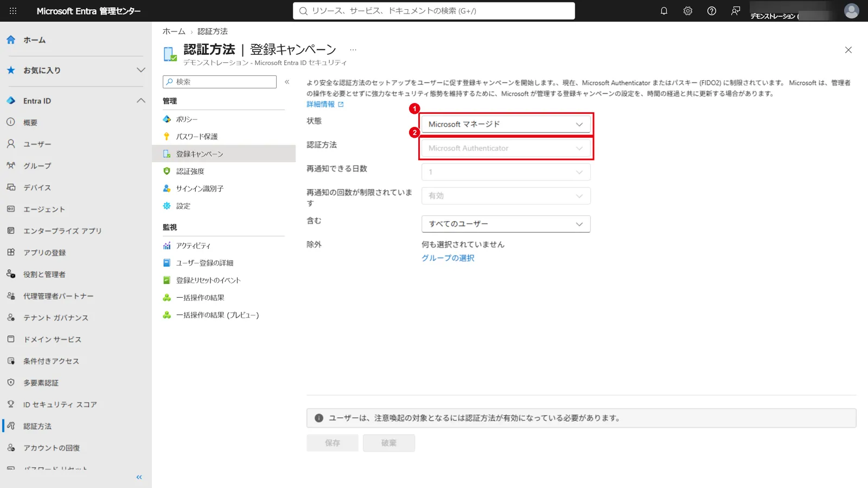Screen dimensions: 868x488
Task: Open the 再通知できる日数 dropdown
Action: coord(506,172)
